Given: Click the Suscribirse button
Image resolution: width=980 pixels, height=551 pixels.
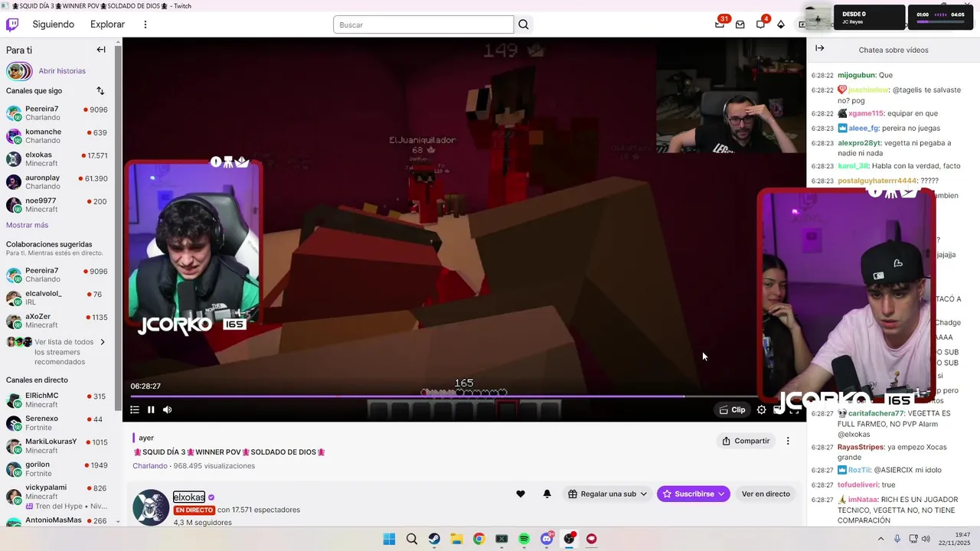Looking at the screenshot, I should pos(694,494).
